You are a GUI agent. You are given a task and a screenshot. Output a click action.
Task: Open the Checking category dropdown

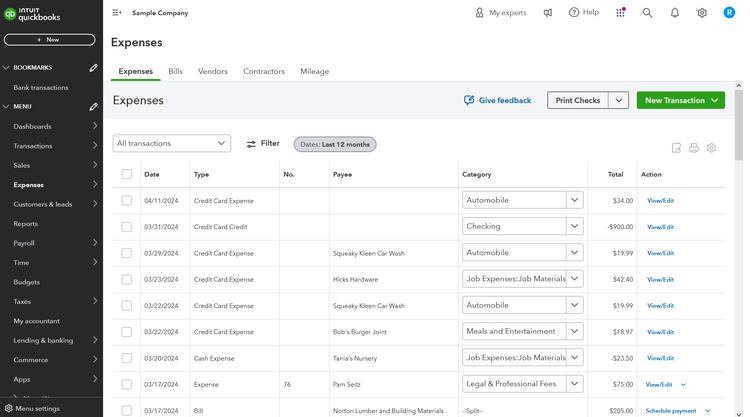coord(574,226)
